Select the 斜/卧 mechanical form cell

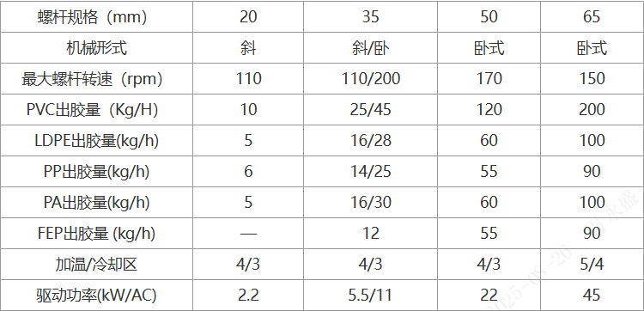(371, 48)
